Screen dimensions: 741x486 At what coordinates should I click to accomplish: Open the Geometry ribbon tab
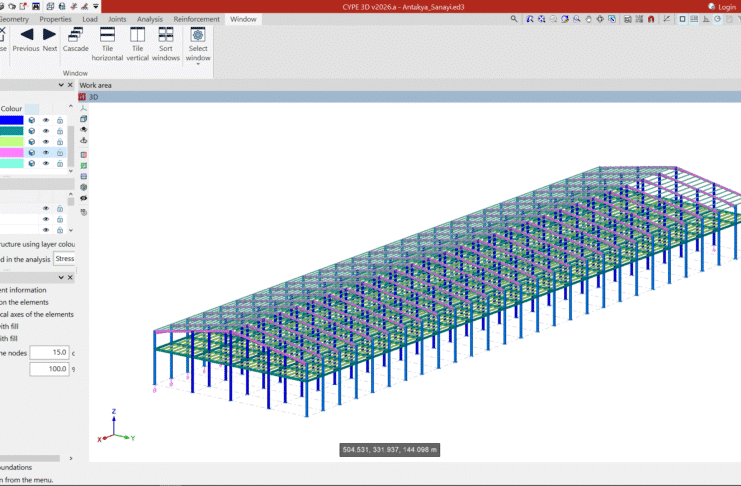click(14, 19)
